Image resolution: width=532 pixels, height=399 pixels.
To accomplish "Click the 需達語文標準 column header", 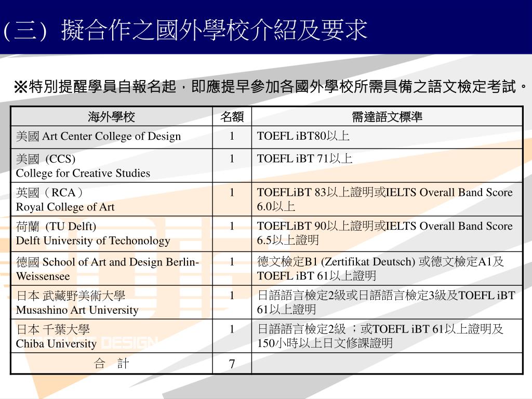I will (387, 117).
